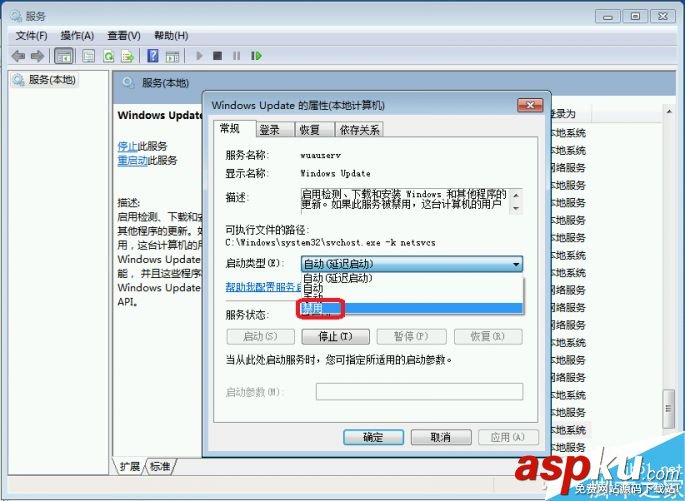This screenshot has width=685, height=501.
Task: Choose 禁用 in the startup type list
Action: tap(412, 308)
